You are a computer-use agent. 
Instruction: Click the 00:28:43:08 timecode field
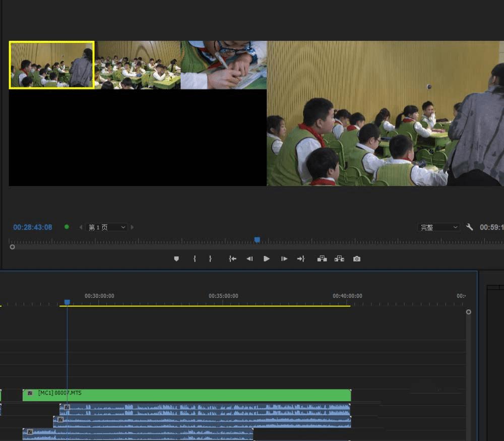[x=33, y=227]
